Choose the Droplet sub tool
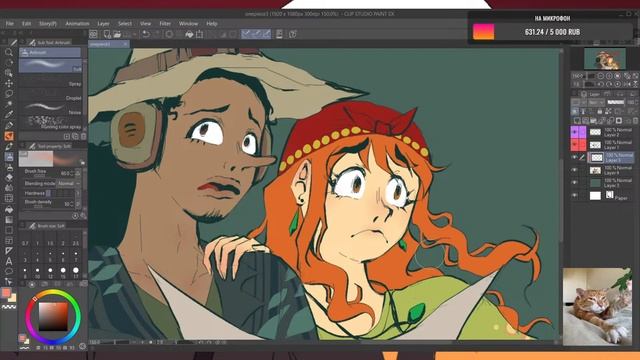 [x=51, y=95]
